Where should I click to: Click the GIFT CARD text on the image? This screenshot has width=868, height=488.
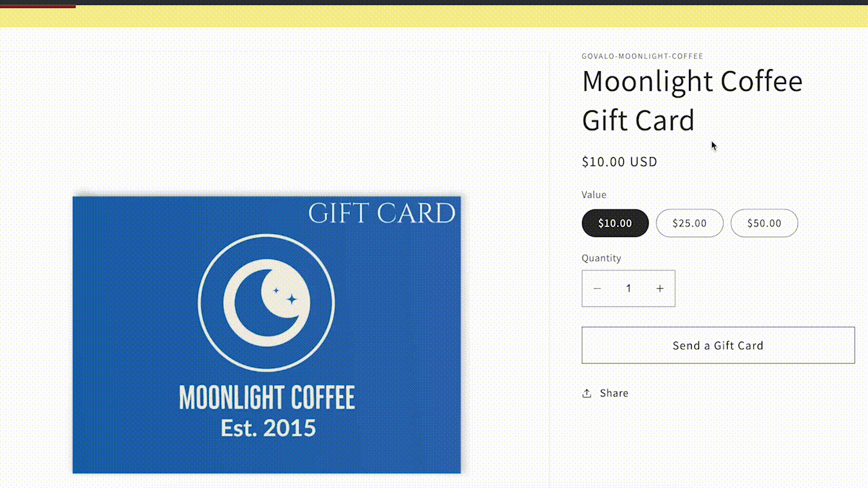(x=381, y=213)
